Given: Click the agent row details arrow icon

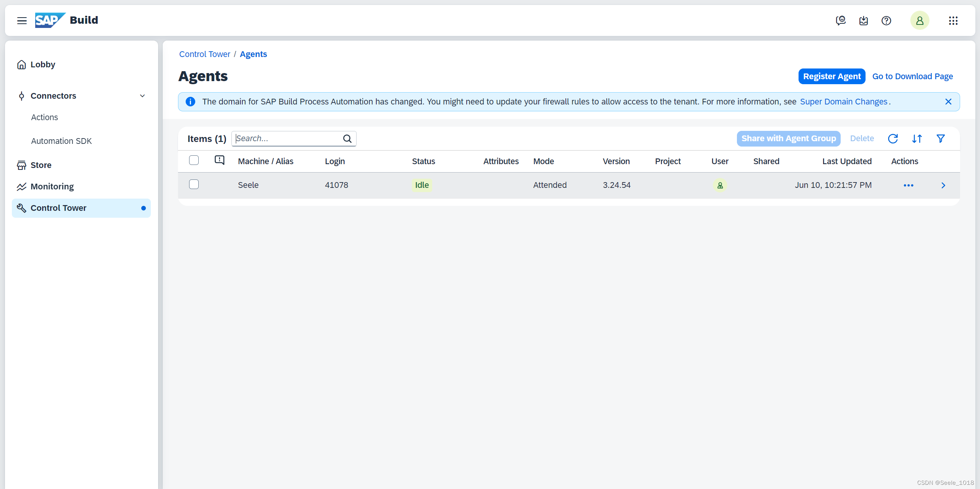Looking at the screenshot, I should point(944,185).
